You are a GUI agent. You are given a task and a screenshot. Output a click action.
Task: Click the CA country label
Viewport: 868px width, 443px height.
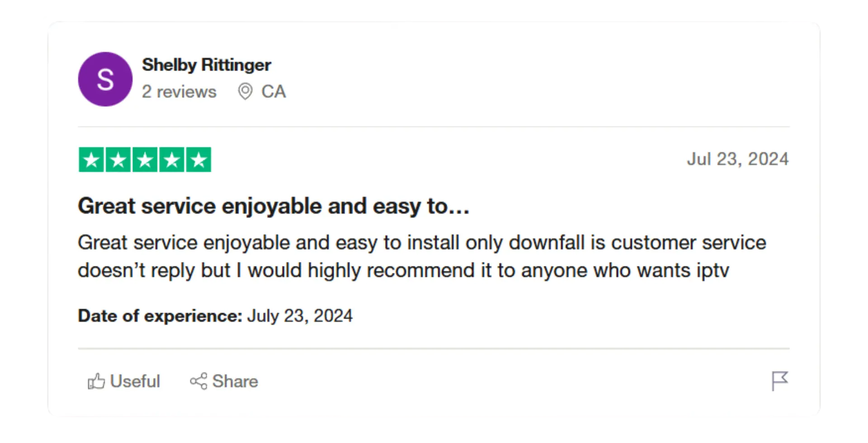pyautogui.click(x=274, y=92)
